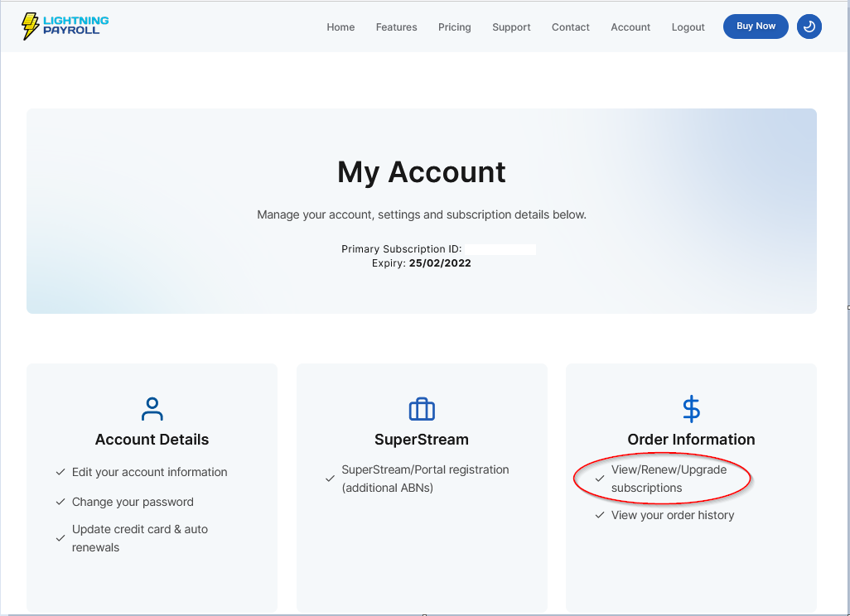Viewport: 850px width, 616px height.
Task: Go to the Contact page
Action: (x=570, y=27)
